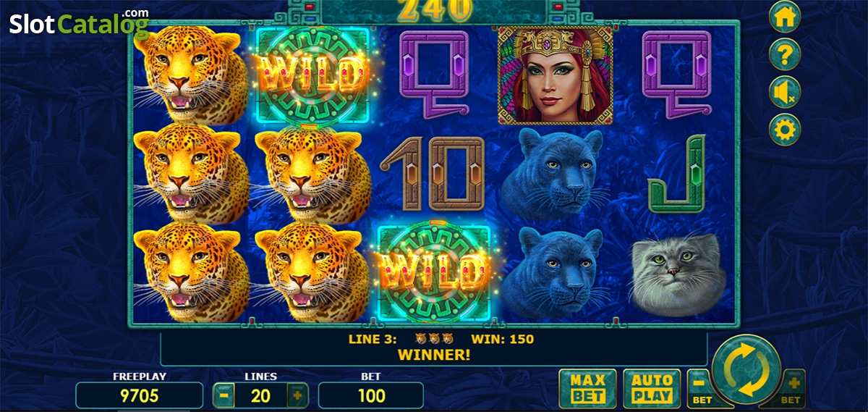Reduce lines with the minus button

point(225,396)
